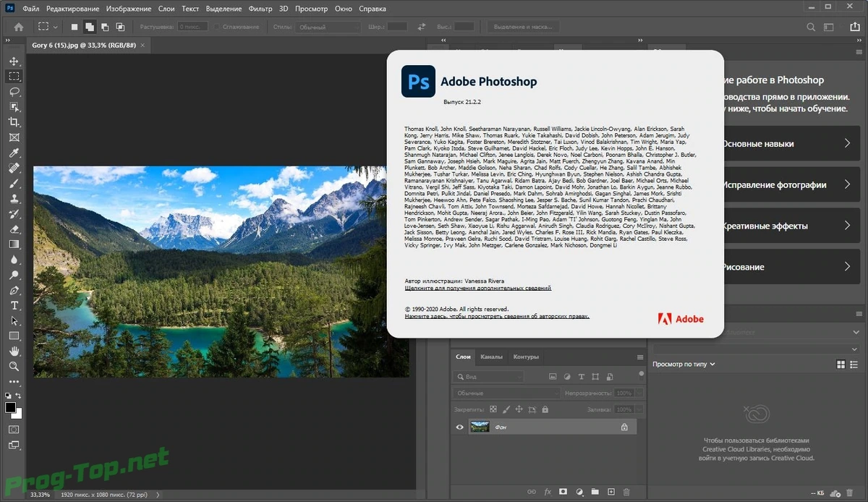Select the Spot Healing Brush tool
This screenshot has height=502, width=868.
(x=14, y=168)
